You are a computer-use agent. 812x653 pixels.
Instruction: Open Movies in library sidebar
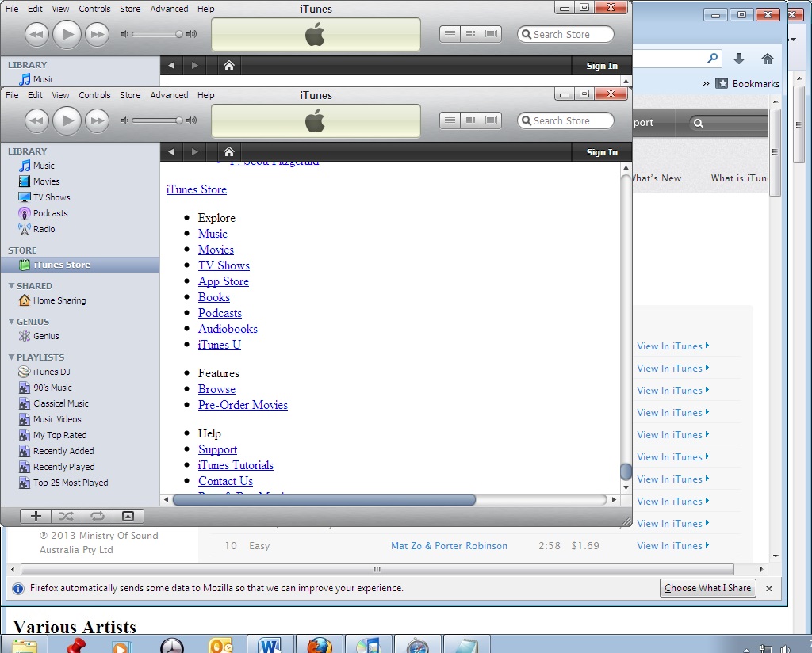pos(46,181)
